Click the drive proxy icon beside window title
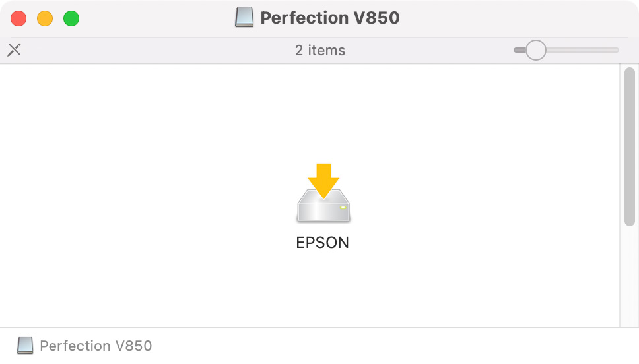 [x=244, y=18]
